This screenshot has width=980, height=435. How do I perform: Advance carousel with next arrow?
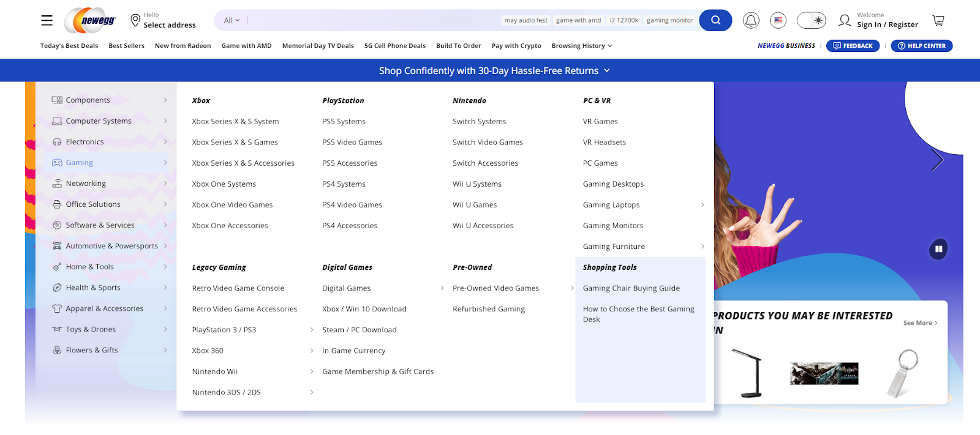click(x=937, y=160)
